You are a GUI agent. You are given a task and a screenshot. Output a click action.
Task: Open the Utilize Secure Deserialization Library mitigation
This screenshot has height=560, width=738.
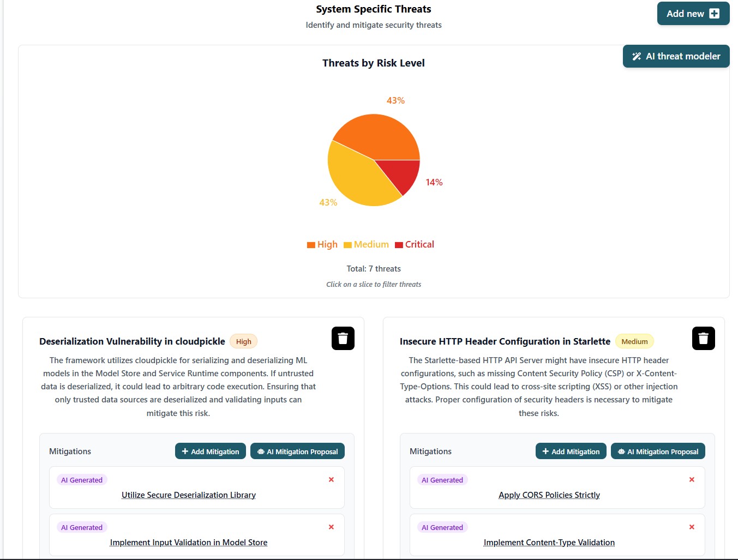click(x=188, y=495)
